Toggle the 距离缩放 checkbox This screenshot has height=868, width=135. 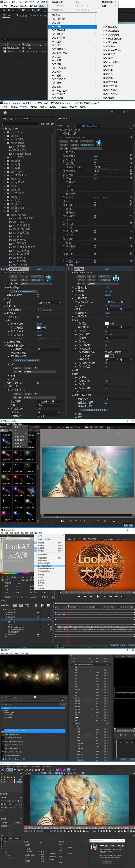[95, 163]
